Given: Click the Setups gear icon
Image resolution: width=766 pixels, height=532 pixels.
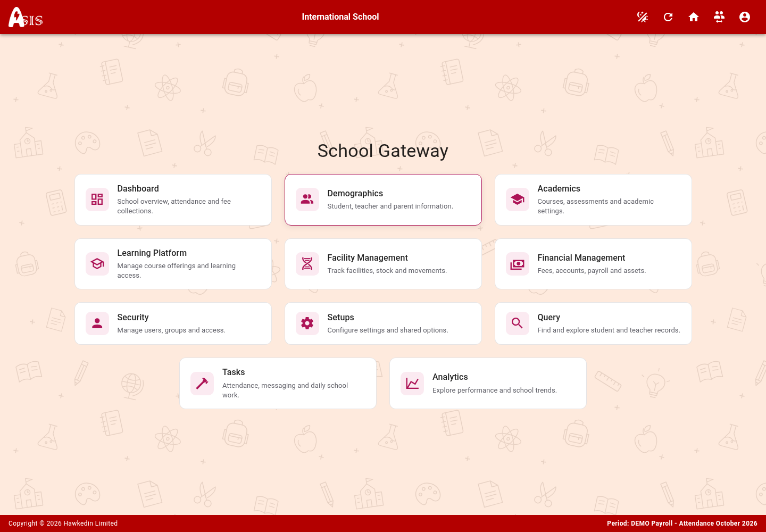Looking at the screenshot, I should (307, 323).
